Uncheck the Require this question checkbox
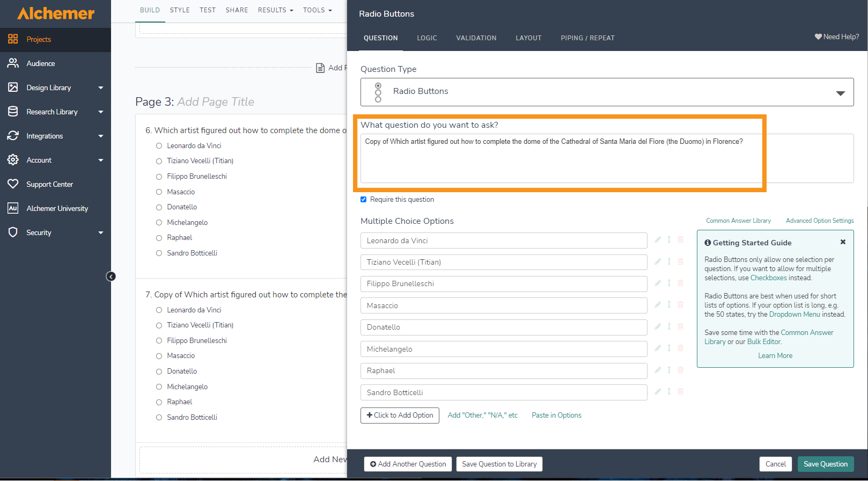The image size is (868, 481). (364, 199)
